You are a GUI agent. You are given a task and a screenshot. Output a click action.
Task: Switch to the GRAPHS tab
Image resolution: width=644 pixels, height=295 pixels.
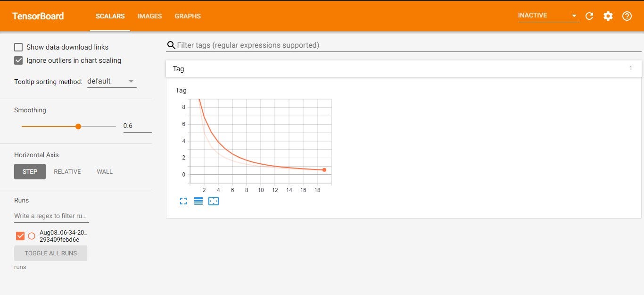tap(188, 16)
